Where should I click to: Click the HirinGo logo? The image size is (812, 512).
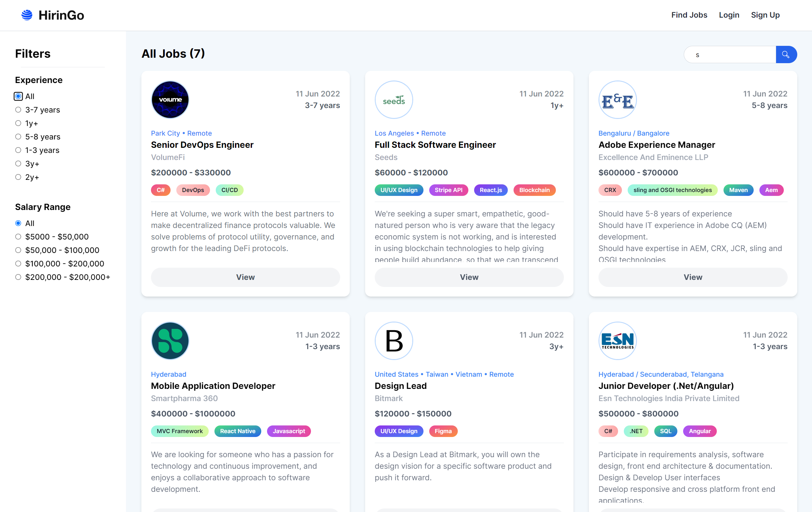coord(52,15)
